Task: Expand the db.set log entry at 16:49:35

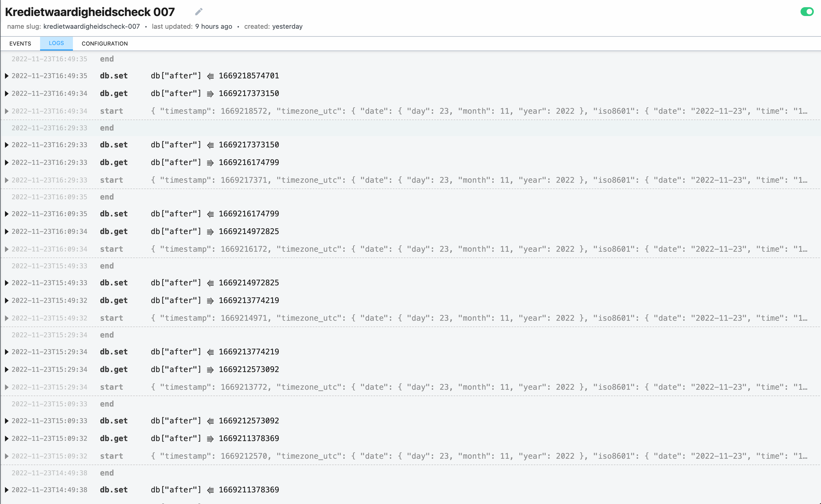Action: point(7,76)
